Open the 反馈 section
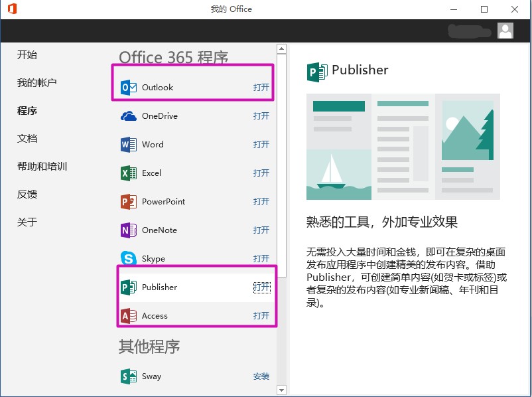This screenshot has height=397, width=532. click(27, 195)
